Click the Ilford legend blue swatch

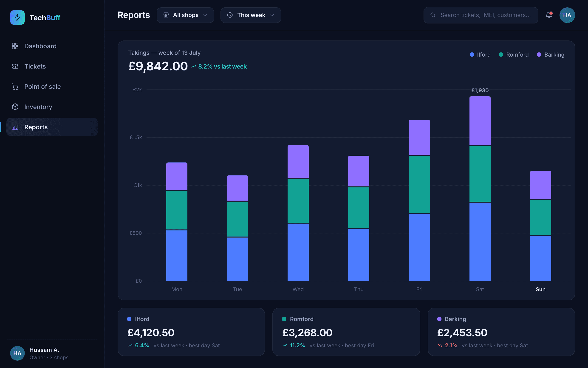click(472, 55)
